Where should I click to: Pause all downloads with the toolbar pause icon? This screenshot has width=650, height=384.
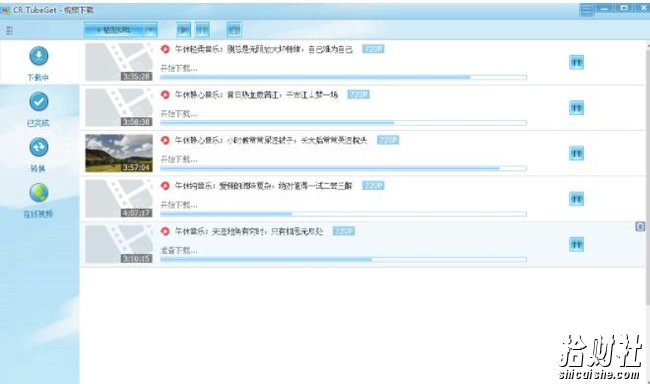click(x=202, y=30)
